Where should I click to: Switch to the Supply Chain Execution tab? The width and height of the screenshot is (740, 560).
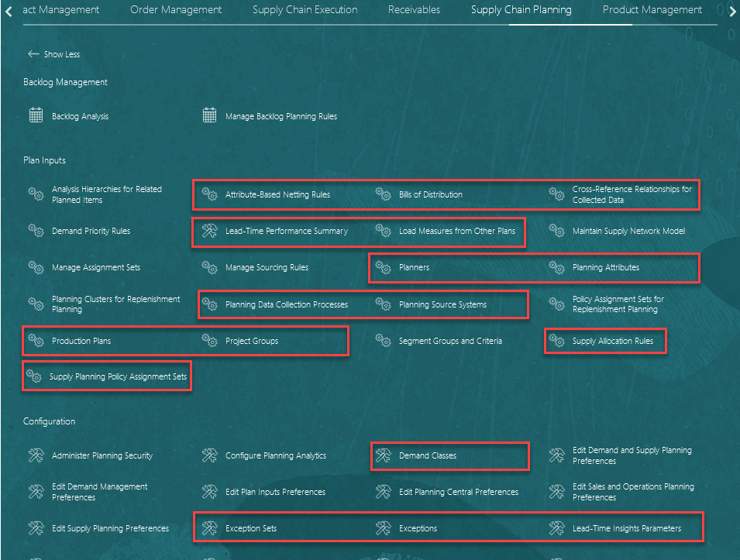(305, 9)
